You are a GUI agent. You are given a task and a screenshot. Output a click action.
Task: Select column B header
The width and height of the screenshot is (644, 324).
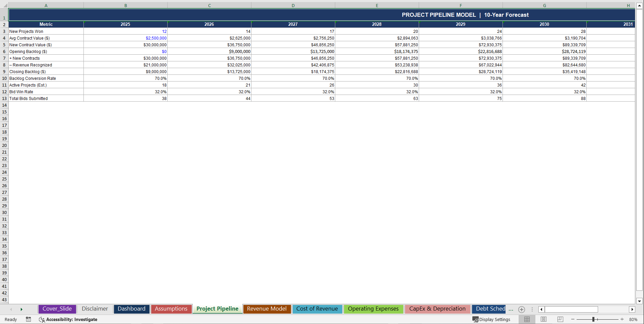click(125, 5)
